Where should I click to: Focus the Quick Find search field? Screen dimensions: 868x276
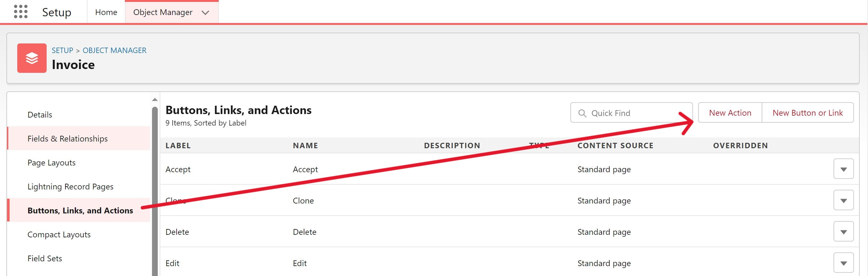(x=631, y=112)
